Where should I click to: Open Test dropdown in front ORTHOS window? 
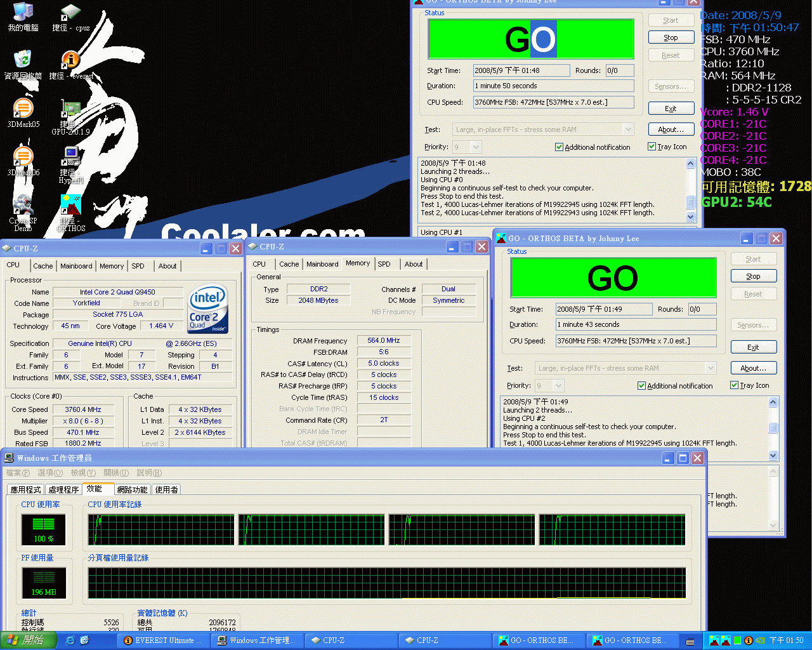[x=710, y=368]
